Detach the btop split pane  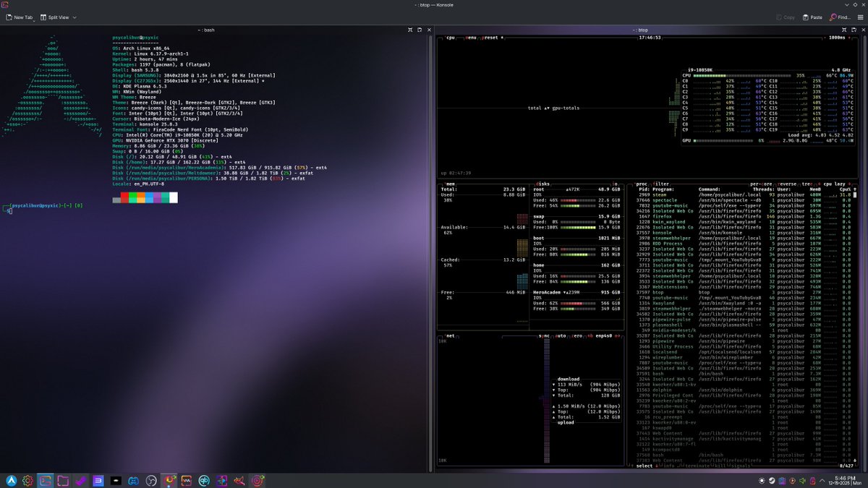click(855, 30)
